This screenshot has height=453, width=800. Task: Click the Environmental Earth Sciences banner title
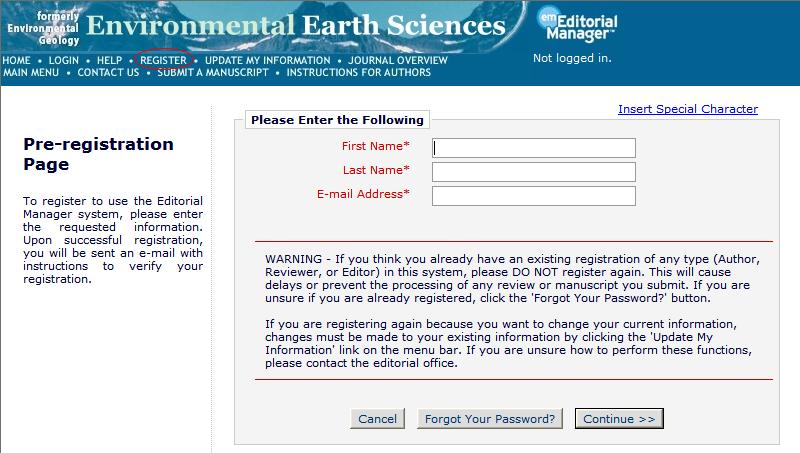point(295,25)
